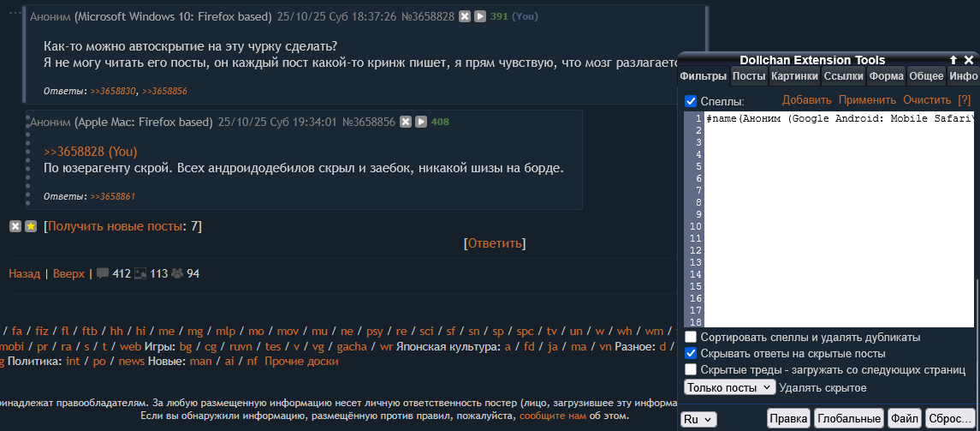980x431 pixels.
Task: Open reply link >>3658856 under first post
Action: pyautogui.click(x=165, y=92)
